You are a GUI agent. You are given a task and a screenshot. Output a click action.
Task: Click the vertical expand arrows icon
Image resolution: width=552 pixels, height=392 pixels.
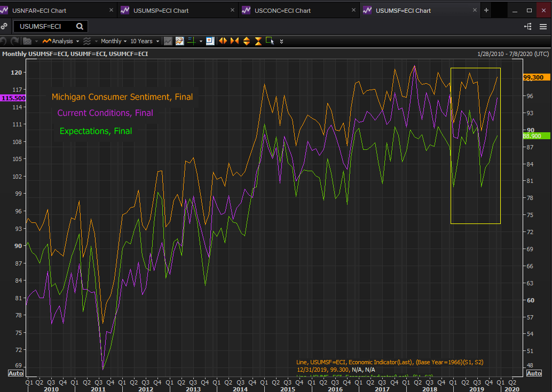[x=247, y=41]
